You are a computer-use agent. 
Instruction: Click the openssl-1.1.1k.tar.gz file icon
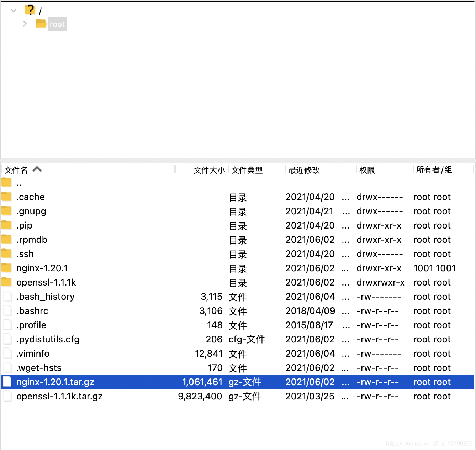7,396
